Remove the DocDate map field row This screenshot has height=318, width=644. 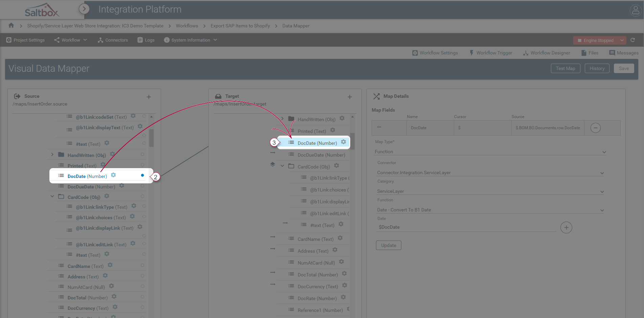(x=595, y=128)
